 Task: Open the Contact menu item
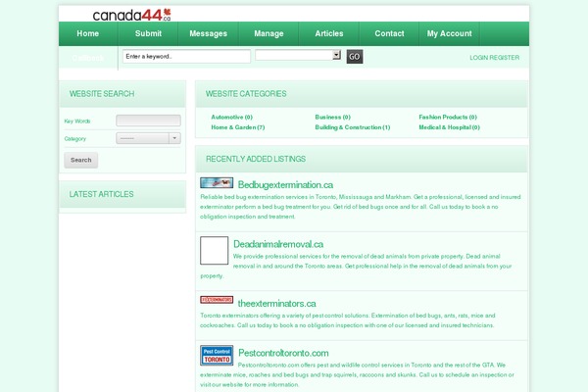click(x=389, y=33)
